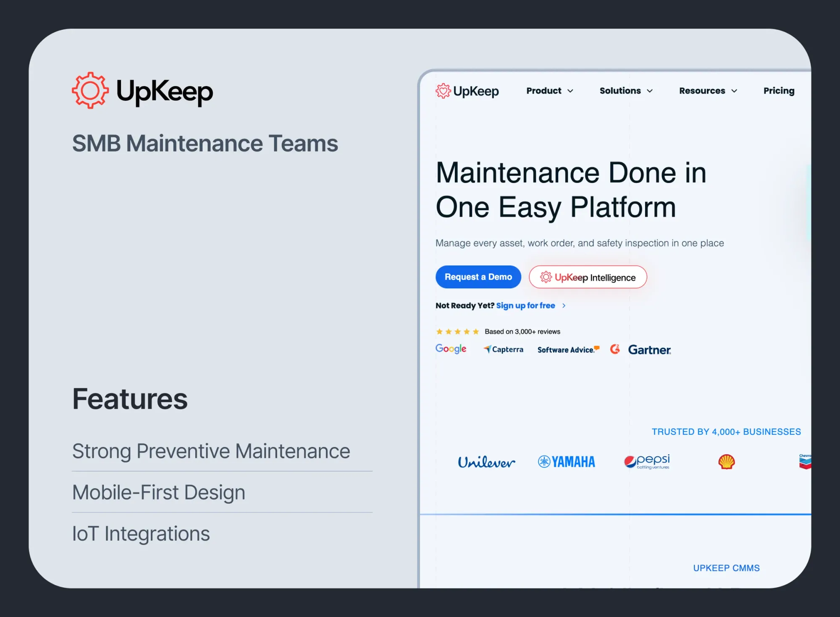Click the Google review logo

(451, 349)
